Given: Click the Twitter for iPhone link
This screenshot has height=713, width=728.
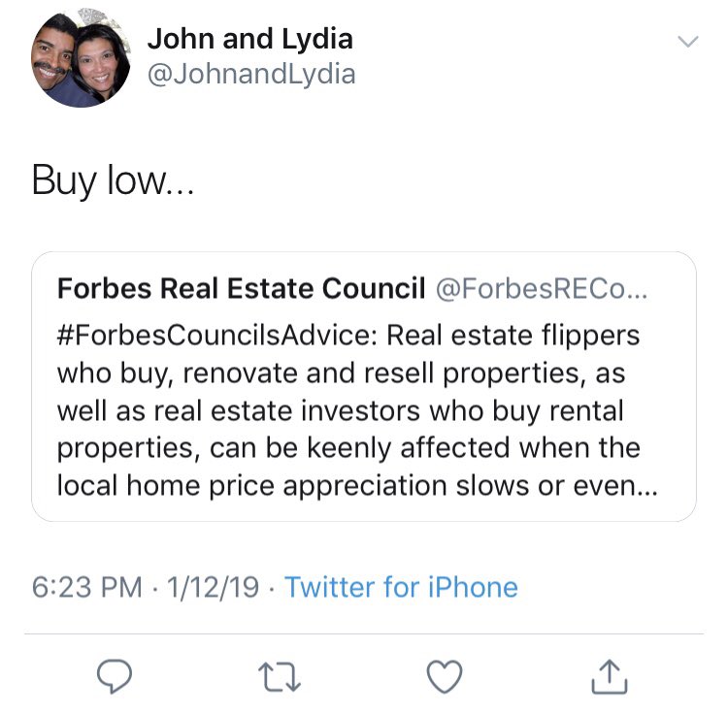Looking at the screenshot, I should [401, 587].
